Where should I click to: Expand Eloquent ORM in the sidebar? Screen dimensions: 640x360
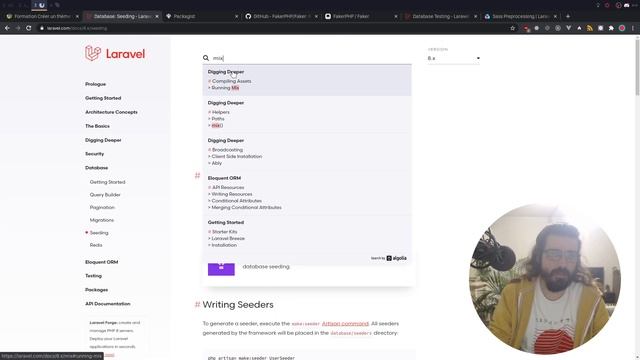(101, 262)
